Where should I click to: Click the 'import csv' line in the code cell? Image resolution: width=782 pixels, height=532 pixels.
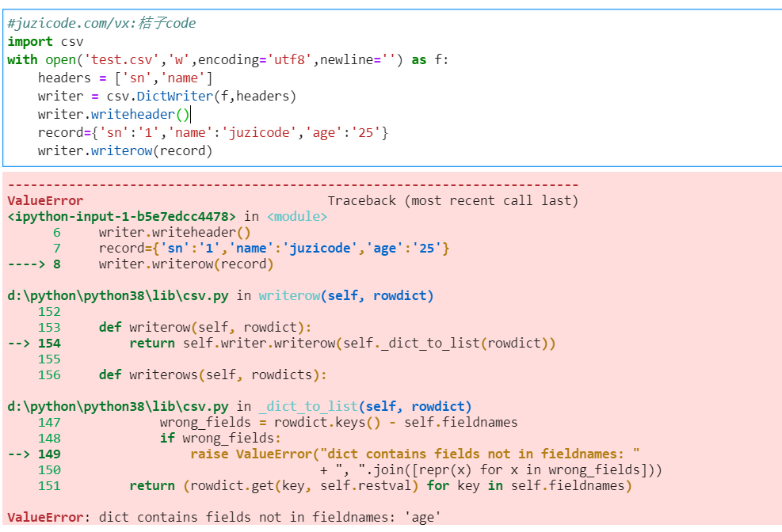tap(45, 42)
